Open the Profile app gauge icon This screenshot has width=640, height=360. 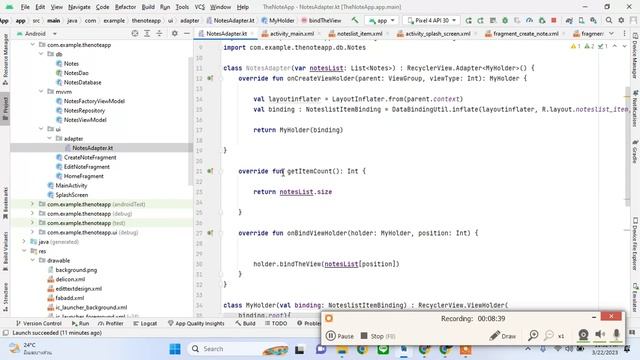[x=529, y=20]
